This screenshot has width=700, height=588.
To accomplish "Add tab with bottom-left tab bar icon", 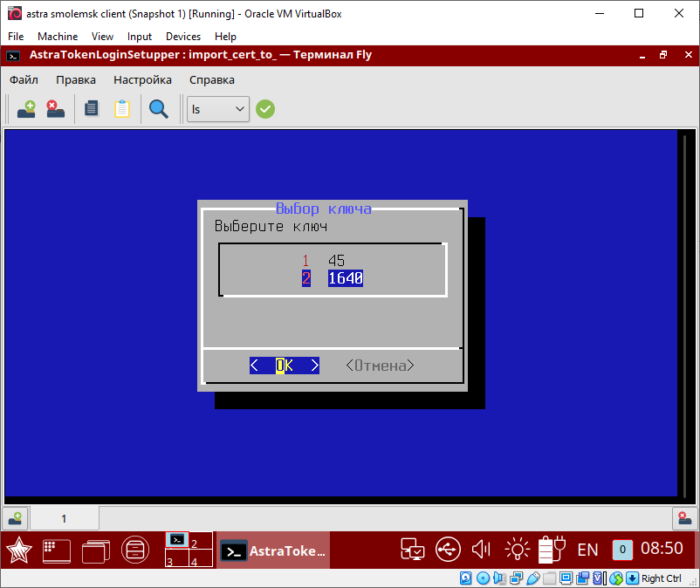I will click(15, 518).
